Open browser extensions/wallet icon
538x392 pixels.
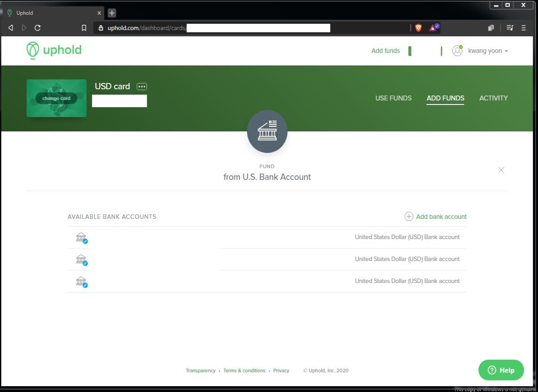(x=491, y=28)
